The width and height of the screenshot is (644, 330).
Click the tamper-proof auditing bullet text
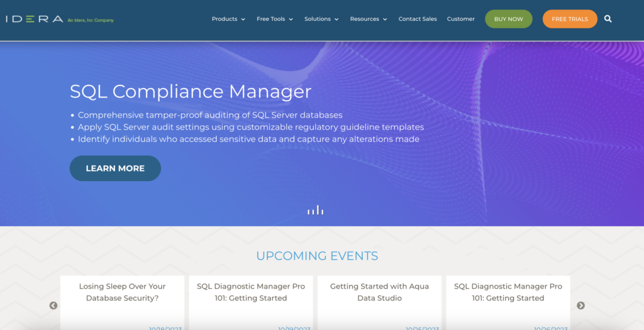coord(210,115)
